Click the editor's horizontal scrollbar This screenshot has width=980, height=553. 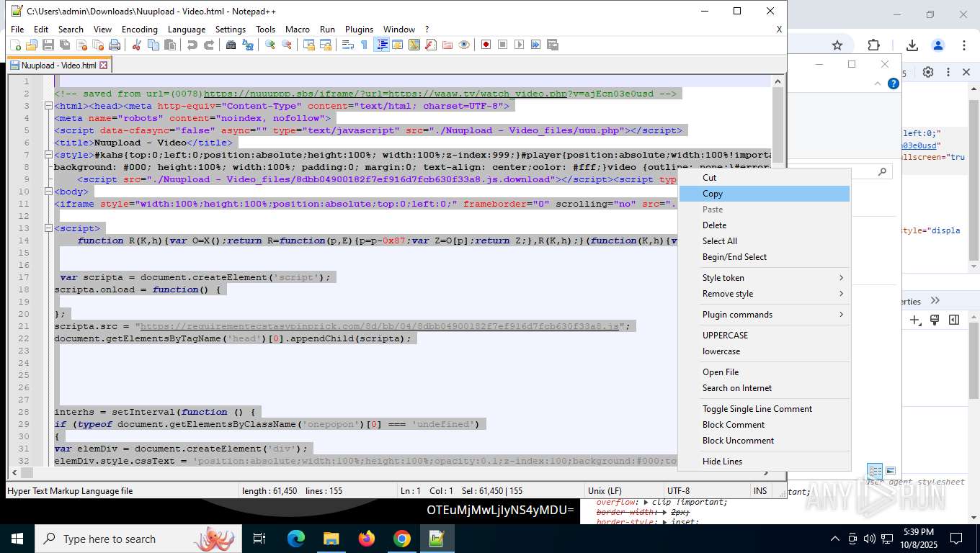coord(390,473)
